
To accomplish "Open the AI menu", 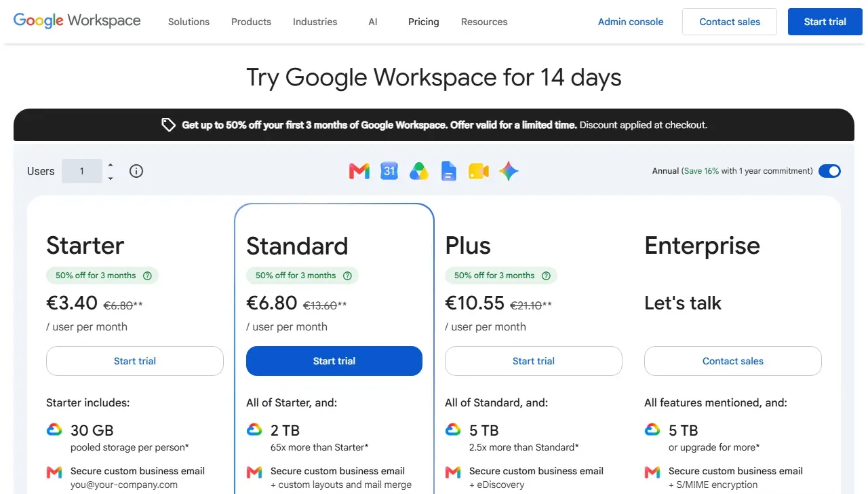I will pyautogui.click(x=373, y=22).
